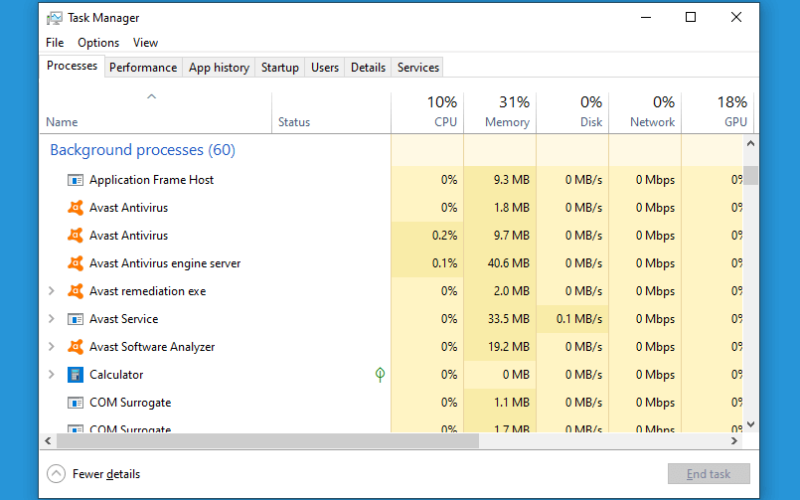Image resolution: width=800 pixels, height=500 pixels.
Task: Sort by the Name column header
Action: pos(156,113)
